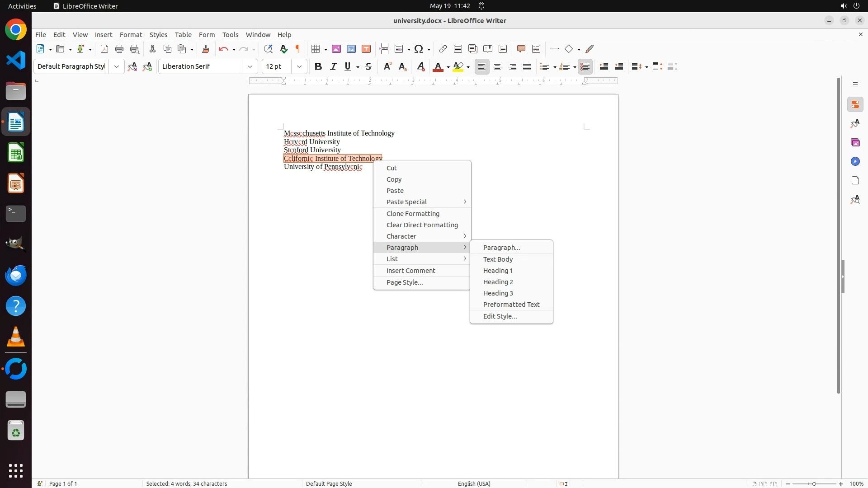The image size is (868, 488).
Task: Expand the font size dropdown
Action: point(299,66)
